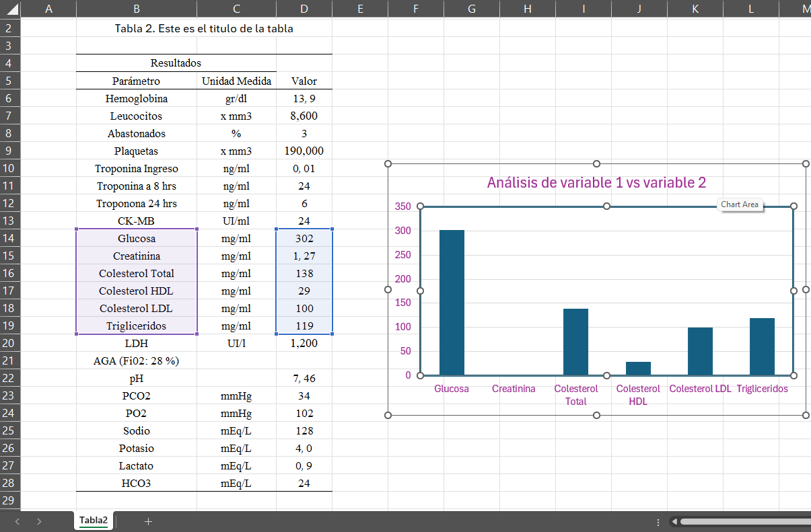Click the New sheet plus button
This screenshot has width=811, height=532.
pos(148,521)
